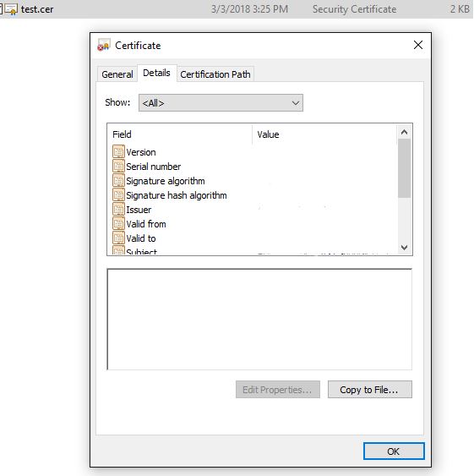Click the Copy to File button
Image resolution: width=474 pixels, height=476 pixels.
pyautogui.click(x=369, y=390)
